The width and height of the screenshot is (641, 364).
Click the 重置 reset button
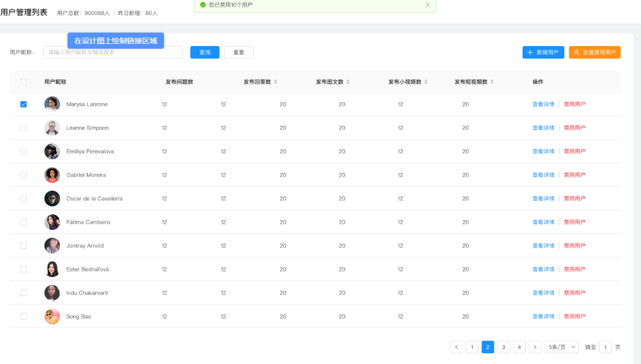[x=238, y=52]
